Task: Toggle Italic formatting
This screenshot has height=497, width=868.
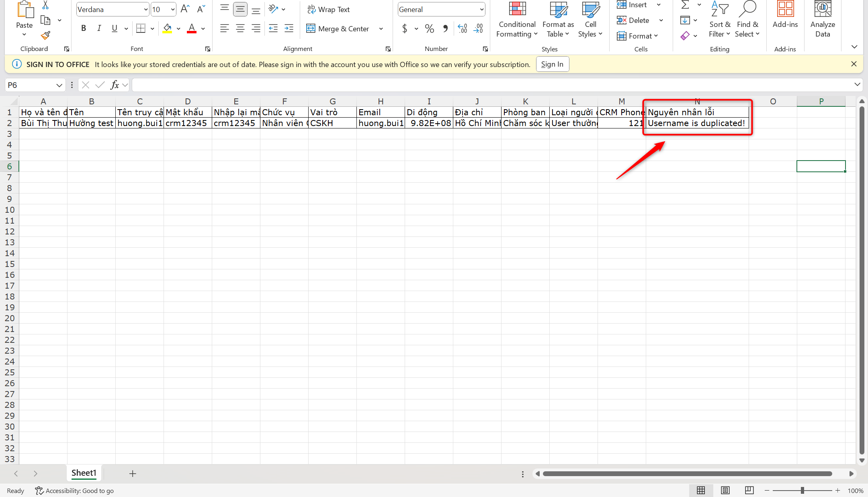Action: [99, 29]
